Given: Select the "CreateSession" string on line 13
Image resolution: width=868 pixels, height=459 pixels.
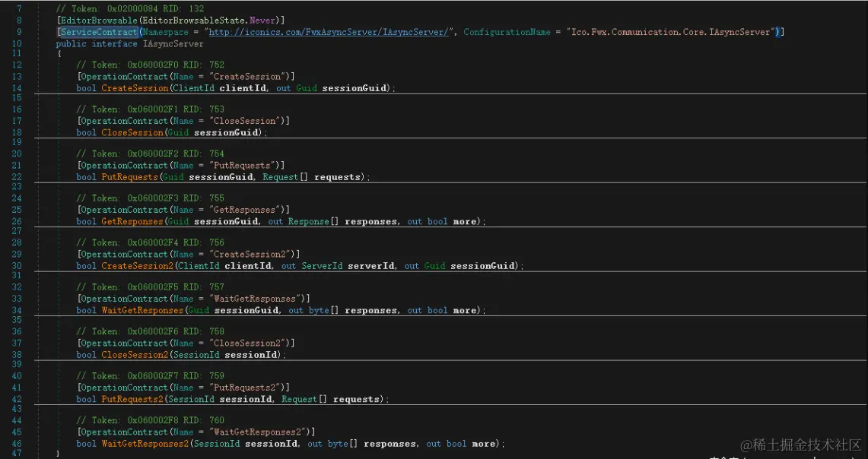Looking at the screenshot, I should click(x=249, y=76).
